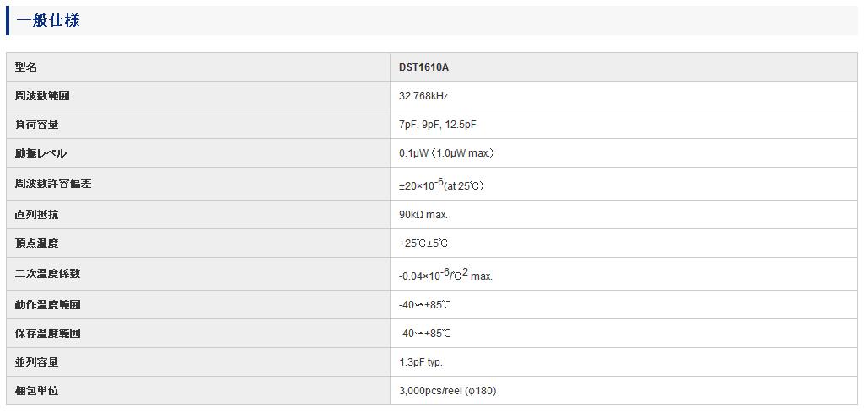Click the 一般仕様 section heading

[48, 21]
